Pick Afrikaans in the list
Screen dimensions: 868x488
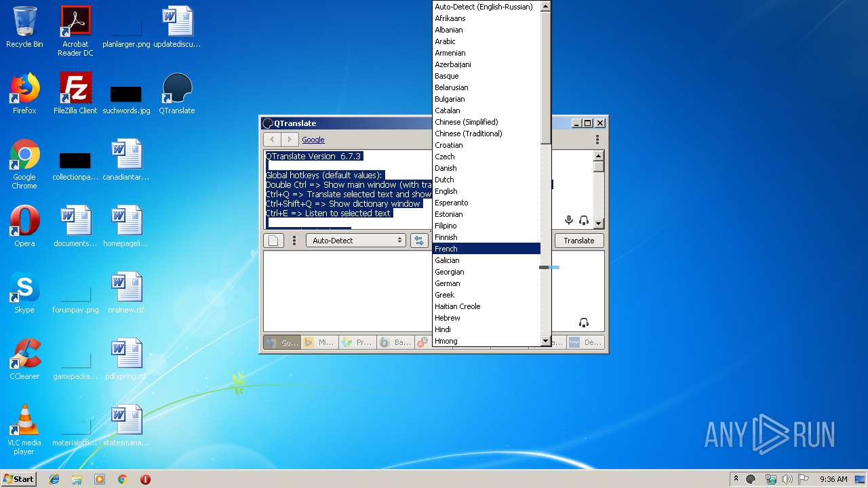[486, 18]
